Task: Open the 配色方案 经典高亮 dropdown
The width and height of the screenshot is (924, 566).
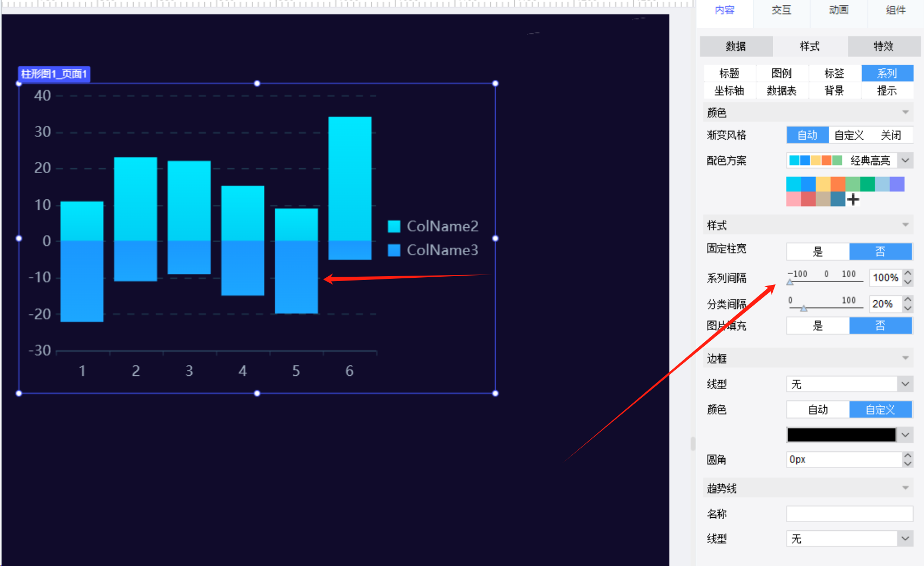Action: coord(905,160)
